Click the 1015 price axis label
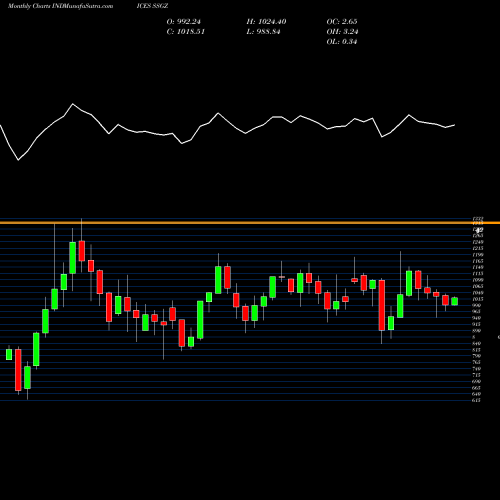The image size is (500, 500). tap(477, 299)
